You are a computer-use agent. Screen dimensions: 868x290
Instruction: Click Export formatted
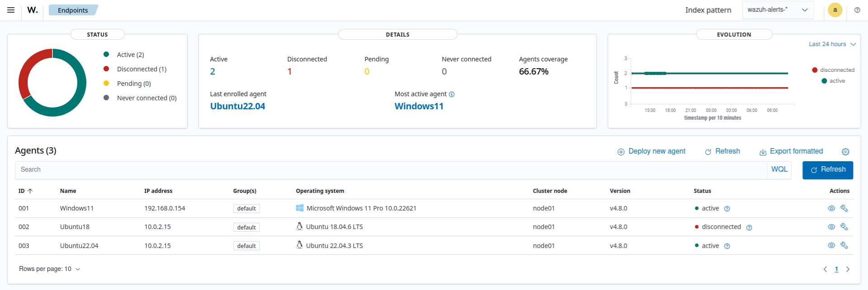coord(791,151)
